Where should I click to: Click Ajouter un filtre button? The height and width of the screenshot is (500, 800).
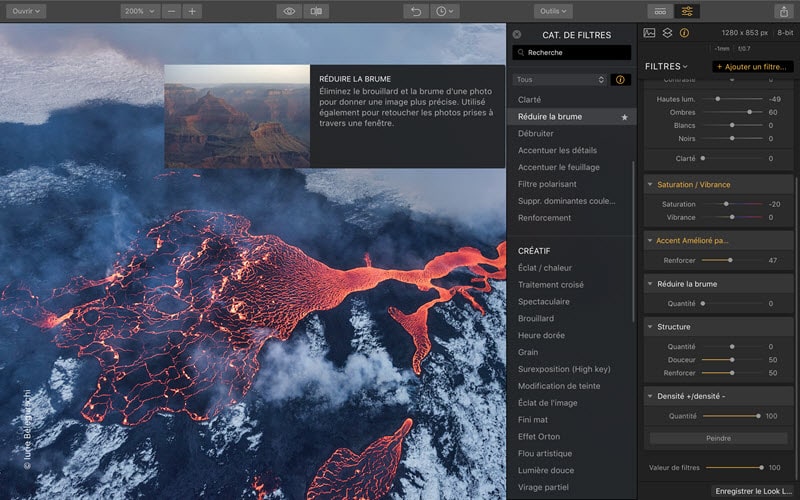coord(752,66)
